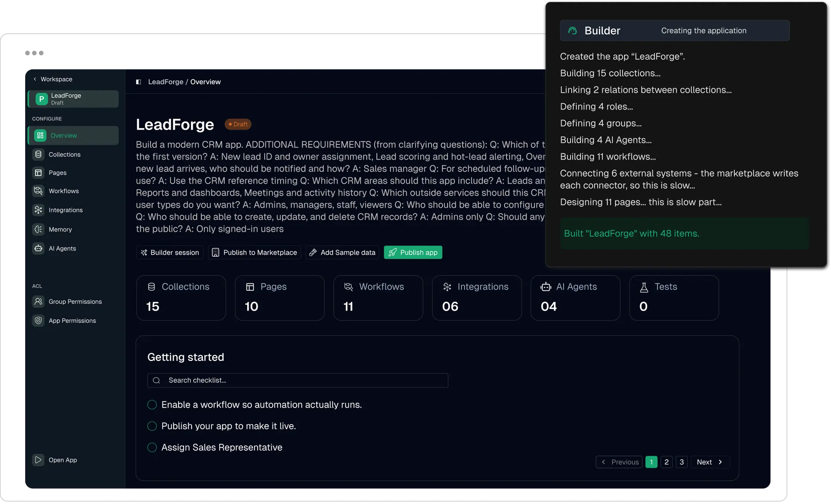This screenshot has height=504, width=831.
Task: Click the Group Permissions people icon
Action: coord(38,301)
